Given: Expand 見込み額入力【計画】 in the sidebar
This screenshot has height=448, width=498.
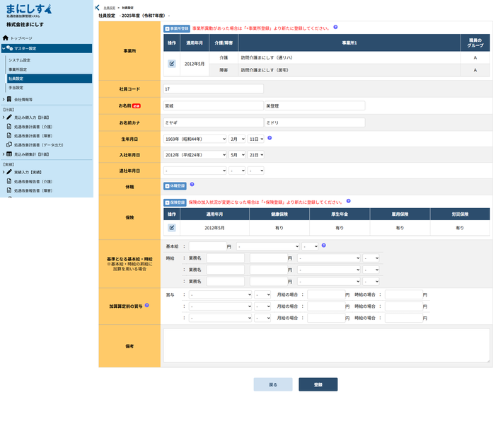Looking at the screenshot, I should (4, 117).
